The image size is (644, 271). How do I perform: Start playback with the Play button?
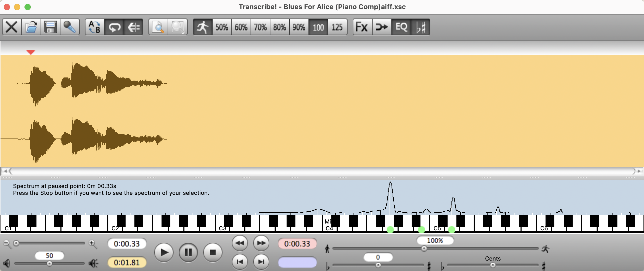coord(164,252)
